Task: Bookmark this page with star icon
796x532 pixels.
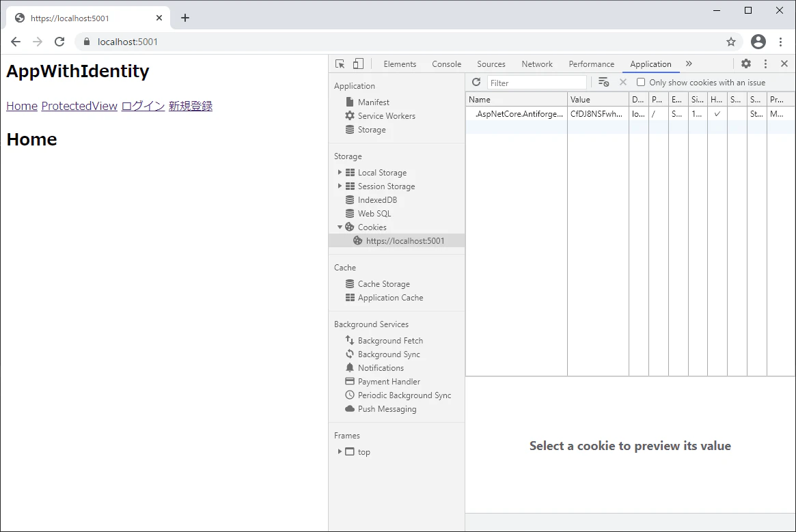Action: point(730,42)
